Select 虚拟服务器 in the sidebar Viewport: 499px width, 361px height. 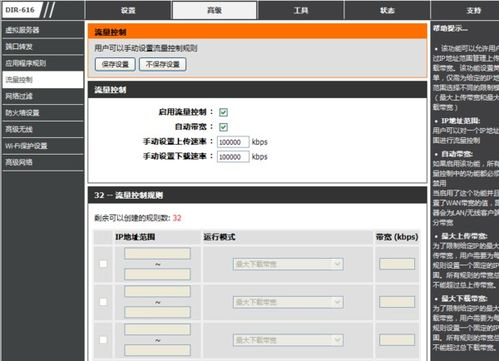click(x=43, y=30)
